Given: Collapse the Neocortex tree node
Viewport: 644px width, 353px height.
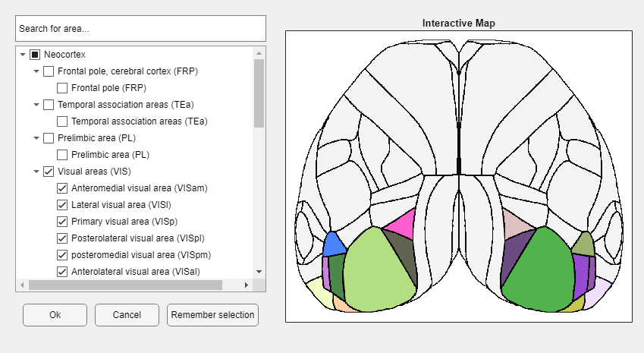Looking at the screenshot, I should coord(23,54).
